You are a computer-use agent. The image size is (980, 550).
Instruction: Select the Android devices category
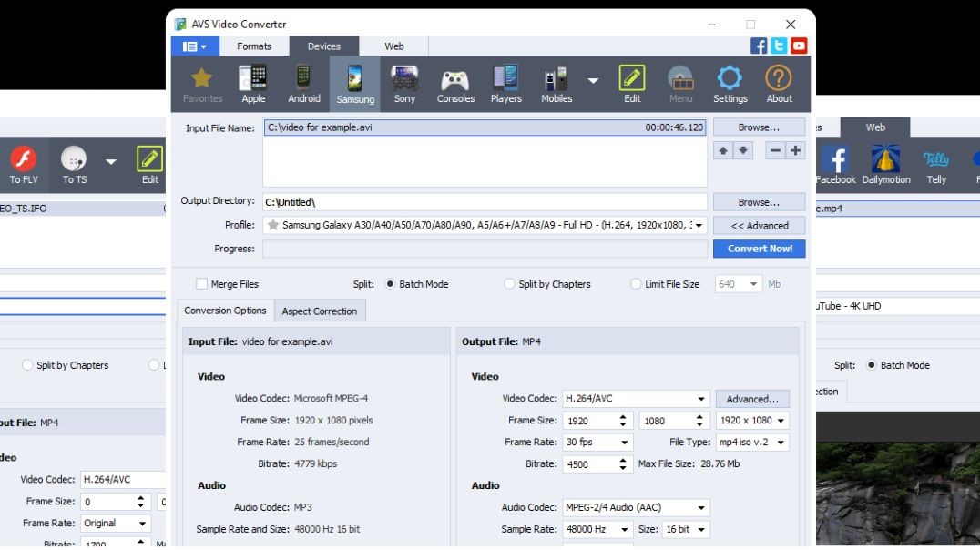[x=304, y=85]
